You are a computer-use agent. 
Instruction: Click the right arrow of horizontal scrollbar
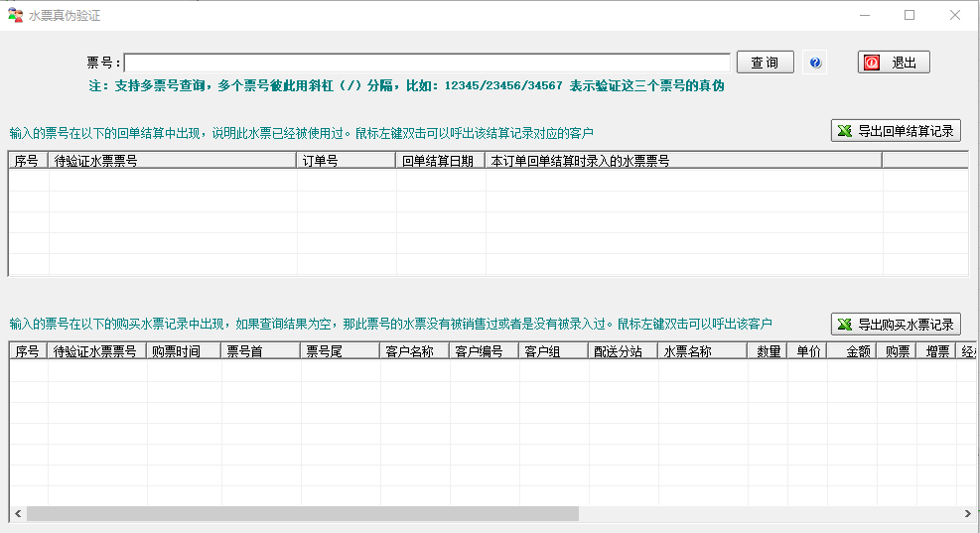point(969,514)
